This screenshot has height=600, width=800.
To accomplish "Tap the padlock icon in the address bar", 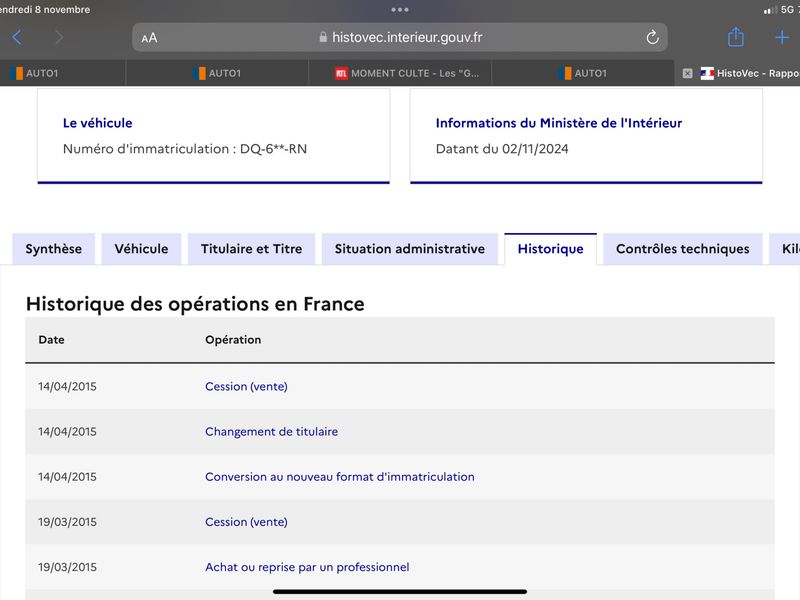I will pyautogui.click(x=323, y=37).
